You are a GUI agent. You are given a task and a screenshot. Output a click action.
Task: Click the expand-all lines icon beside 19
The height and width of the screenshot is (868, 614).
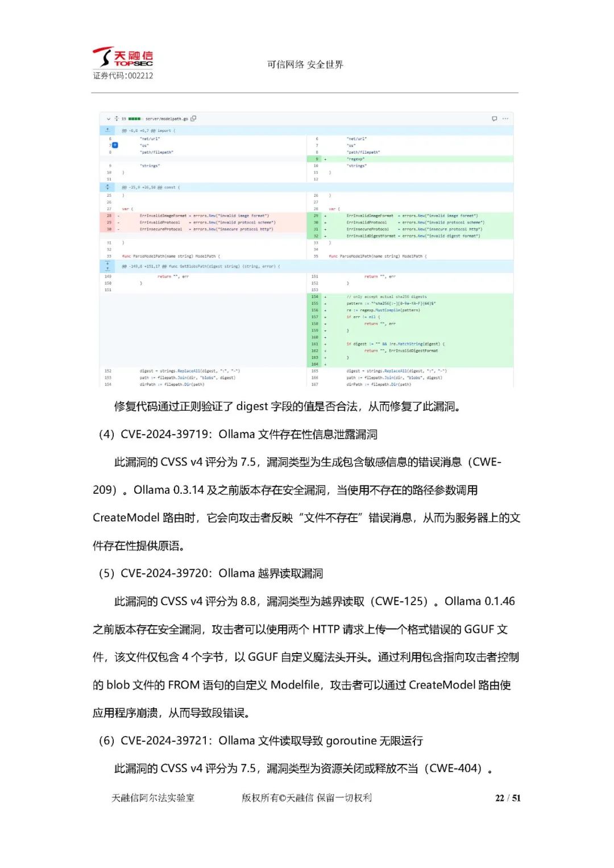(x=117, y=119)
